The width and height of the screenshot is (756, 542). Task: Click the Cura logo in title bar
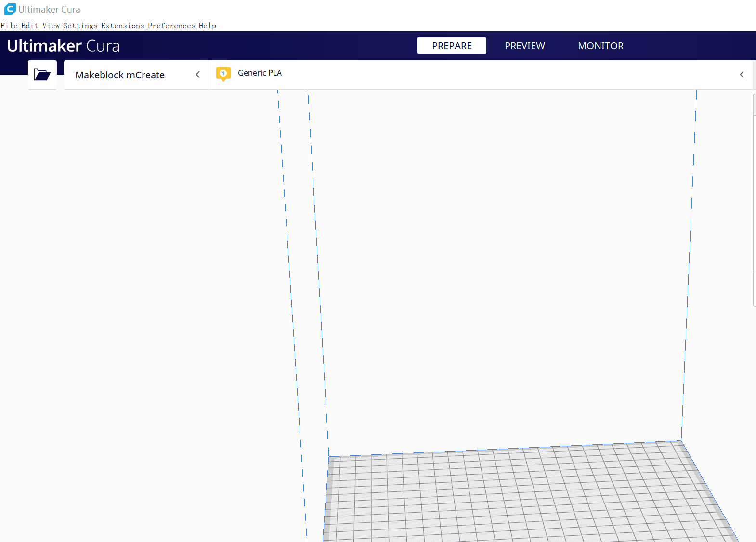[x=10, y=9]
